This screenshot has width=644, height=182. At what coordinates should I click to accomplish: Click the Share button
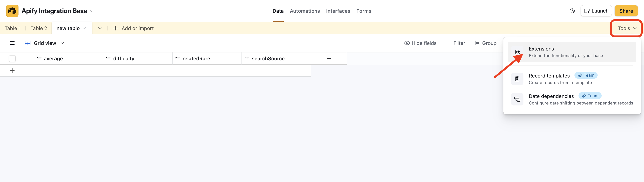pos(626,11)
